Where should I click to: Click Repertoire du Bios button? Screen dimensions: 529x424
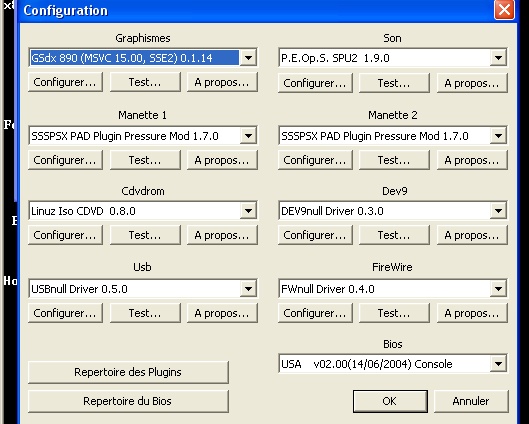coord(128,401)
